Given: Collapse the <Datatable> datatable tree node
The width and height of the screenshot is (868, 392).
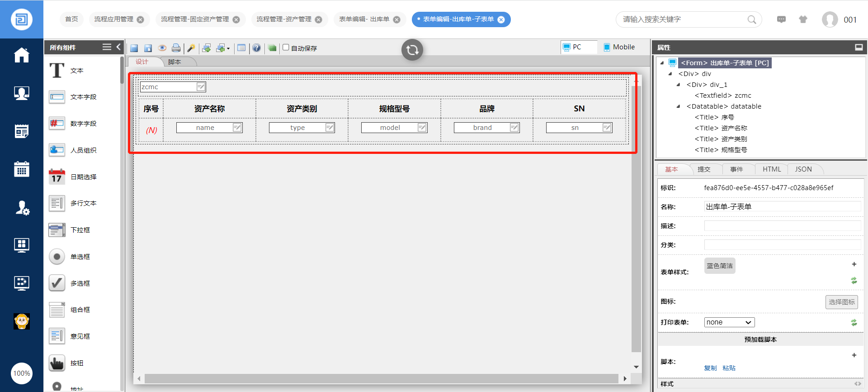Looking at the screenshot, I should [x=679, y=106].
